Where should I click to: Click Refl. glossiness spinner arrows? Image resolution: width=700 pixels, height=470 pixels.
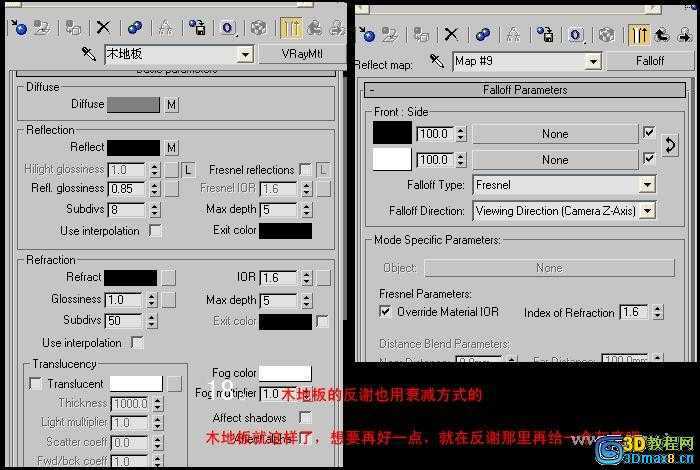point(155,188)
